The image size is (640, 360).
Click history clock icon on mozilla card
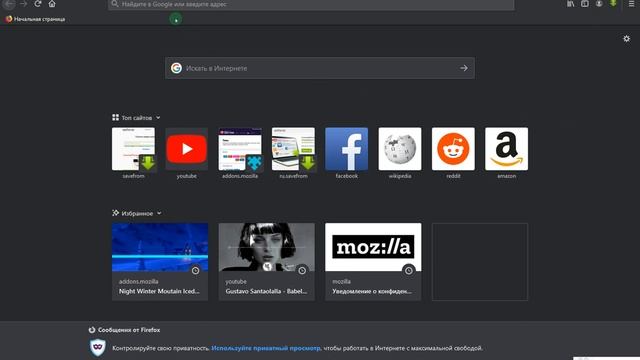[409, 271]
